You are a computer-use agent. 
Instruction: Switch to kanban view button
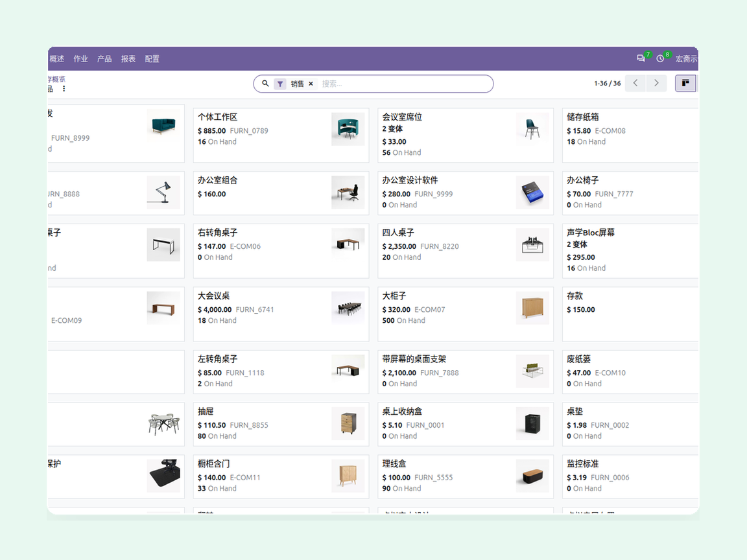coord(685,84)
